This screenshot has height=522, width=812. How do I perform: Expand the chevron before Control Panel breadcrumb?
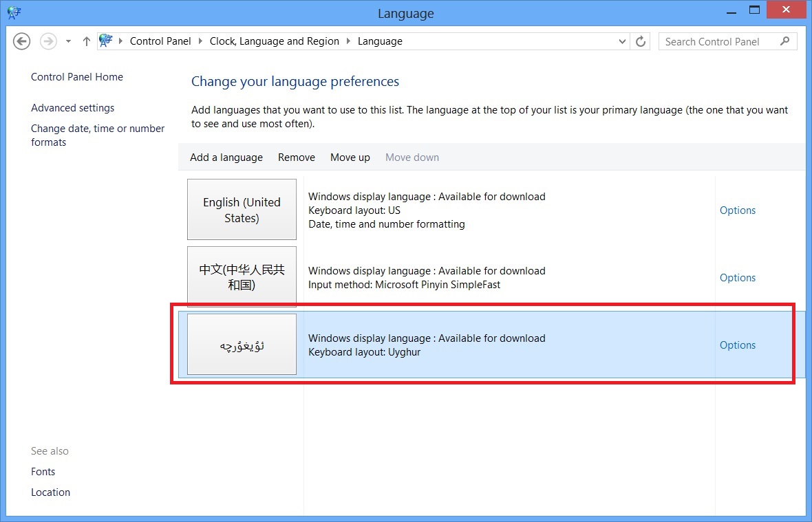tap(120, 41)
